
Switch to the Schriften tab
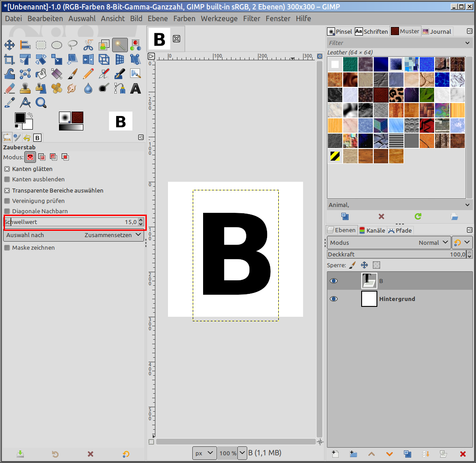click(372, 31)
